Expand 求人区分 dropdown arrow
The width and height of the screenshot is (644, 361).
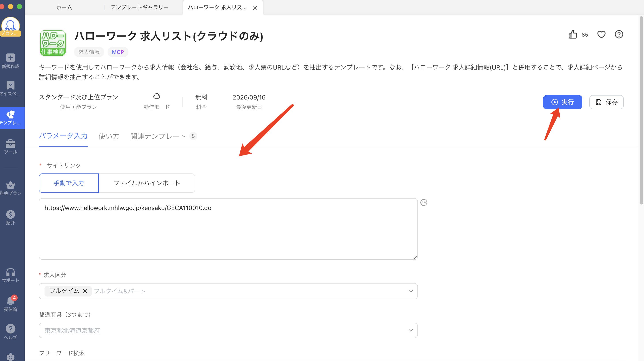411,291
